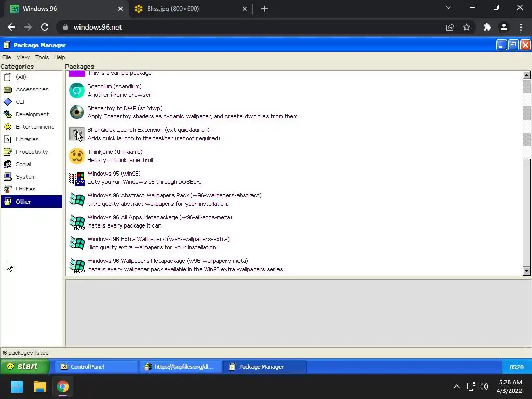Click the Shell Quick Launch Extension icon

(77, 134)
